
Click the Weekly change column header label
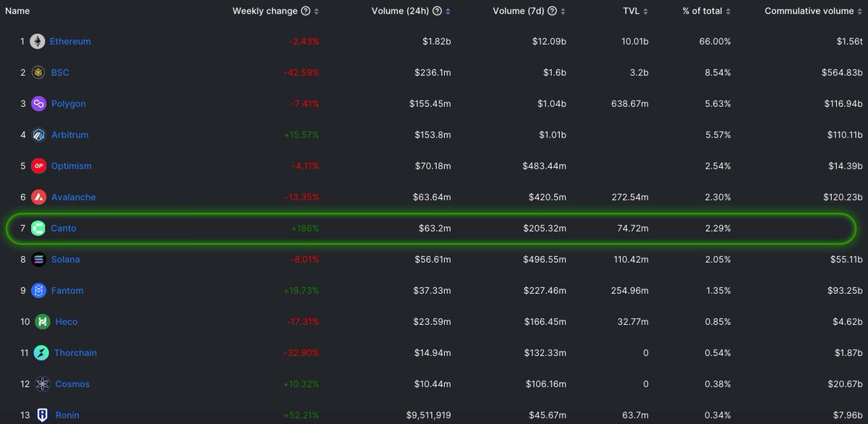(x=265, y=11)
